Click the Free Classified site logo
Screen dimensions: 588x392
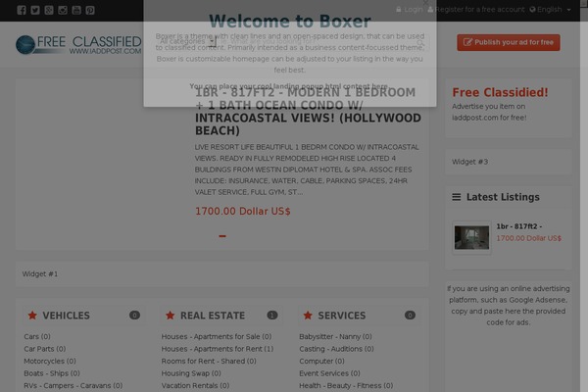click(78, 45)
